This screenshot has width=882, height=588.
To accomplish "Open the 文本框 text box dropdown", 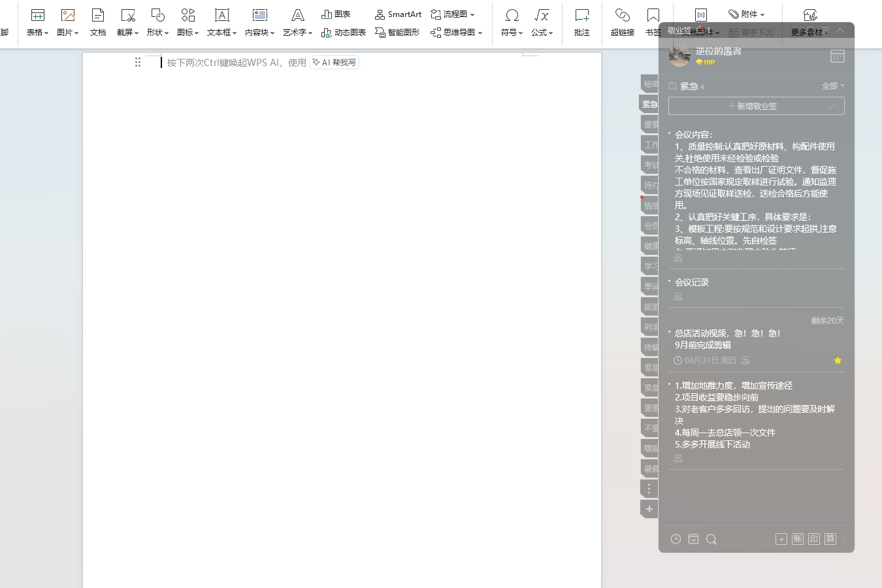I will tap(222, 22).
